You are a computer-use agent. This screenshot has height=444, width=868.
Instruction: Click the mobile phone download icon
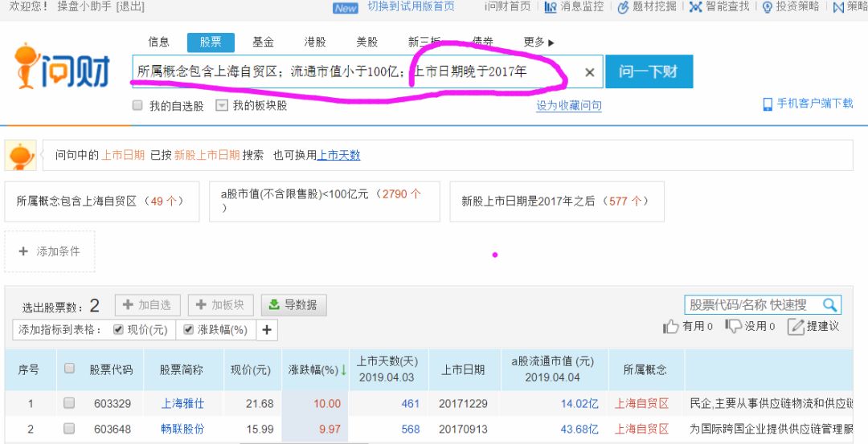[x=768, y=104]
